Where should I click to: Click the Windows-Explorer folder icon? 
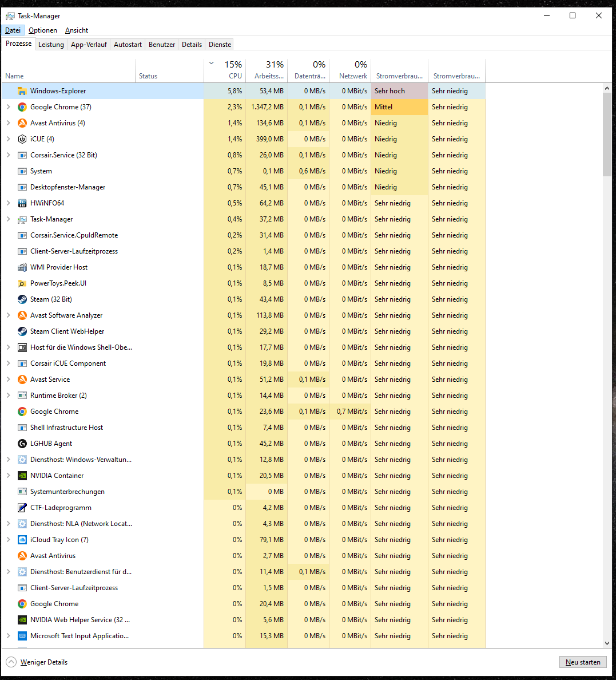22,91
